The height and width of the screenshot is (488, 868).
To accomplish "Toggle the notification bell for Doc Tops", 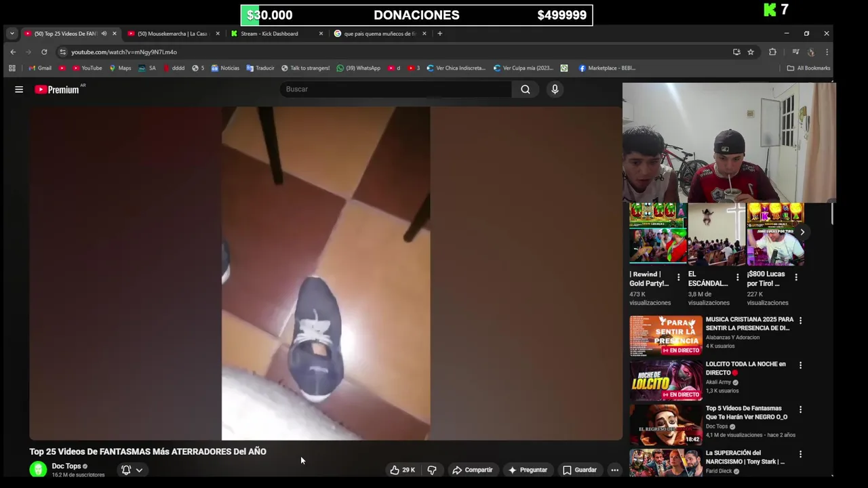I will pyautogui.click(x=126, y=470).
